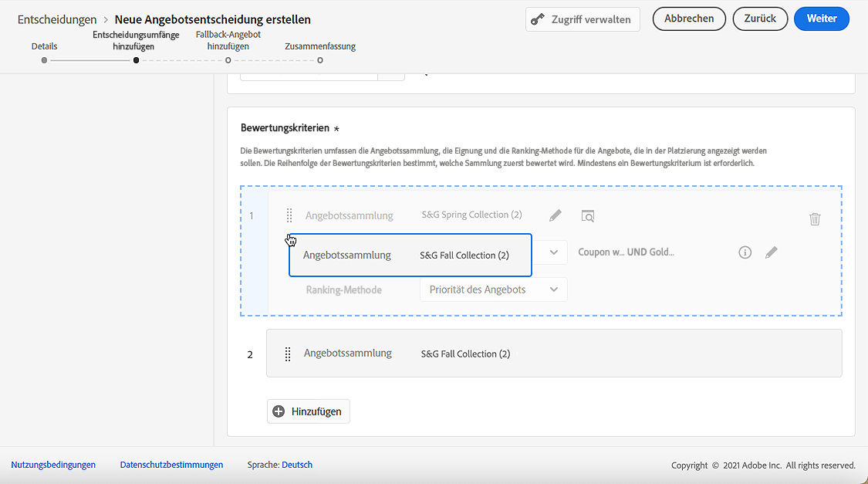
Task: Navigate to Entscheidungen breadcrumb
Action: [57, 19]
